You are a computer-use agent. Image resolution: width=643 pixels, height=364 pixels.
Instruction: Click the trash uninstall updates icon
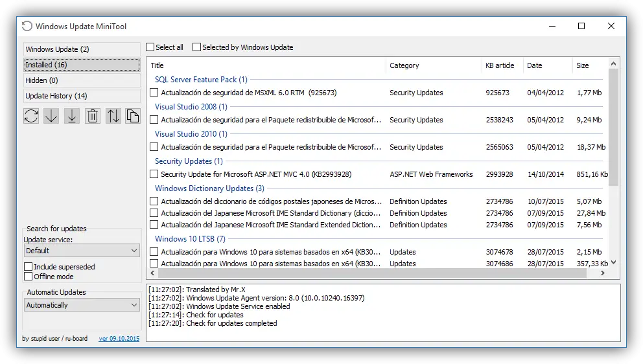[x=93, y=116]
